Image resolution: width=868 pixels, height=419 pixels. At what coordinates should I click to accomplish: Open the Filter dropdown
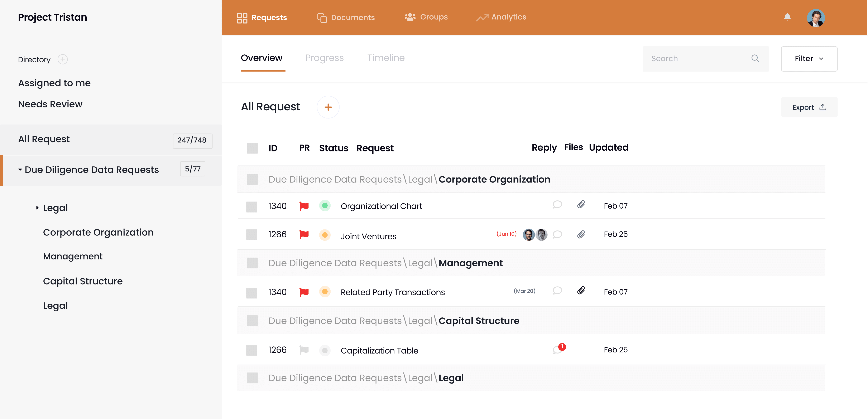coord(809,59)
